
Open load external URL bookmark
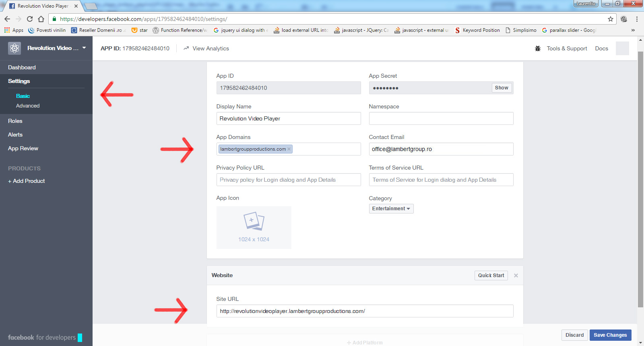(301, 30)
